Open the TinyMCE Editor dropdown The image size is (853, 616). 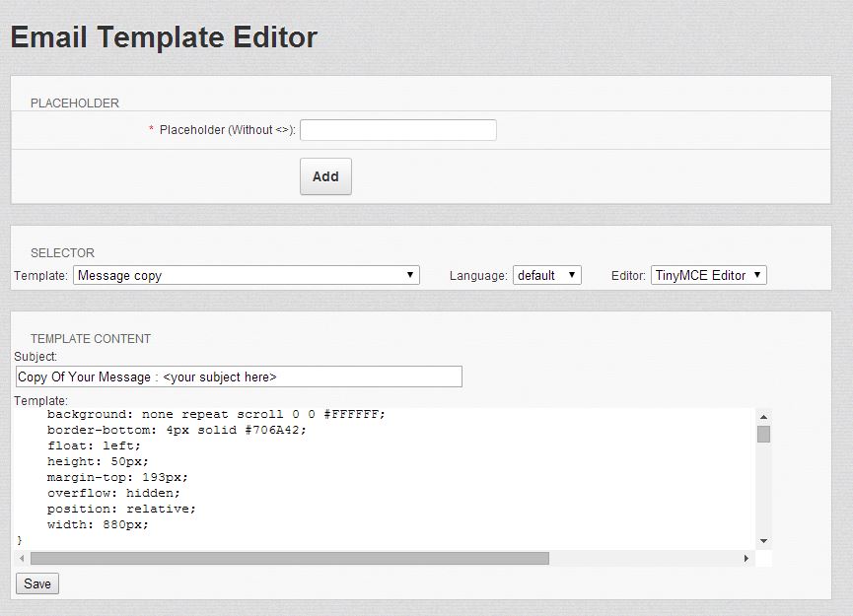pyautogui.click(x=708, y=275)
